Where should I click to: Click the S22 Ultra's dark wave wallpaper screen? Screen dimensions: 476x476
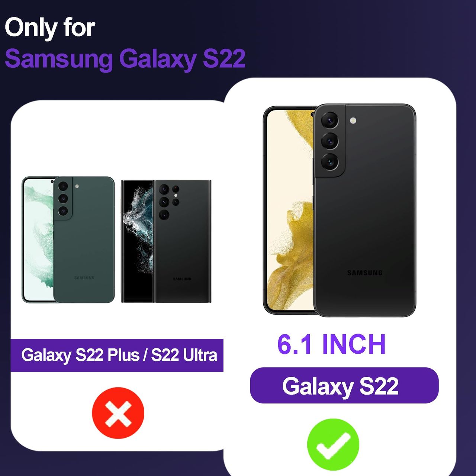point(138,241)
